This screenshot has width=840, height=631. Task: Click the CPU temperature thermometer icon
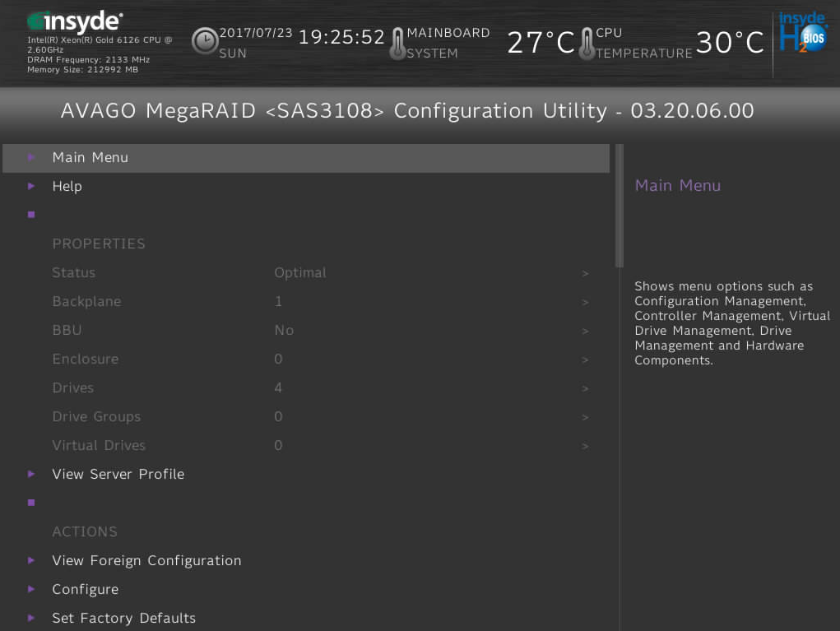[586, 42]
